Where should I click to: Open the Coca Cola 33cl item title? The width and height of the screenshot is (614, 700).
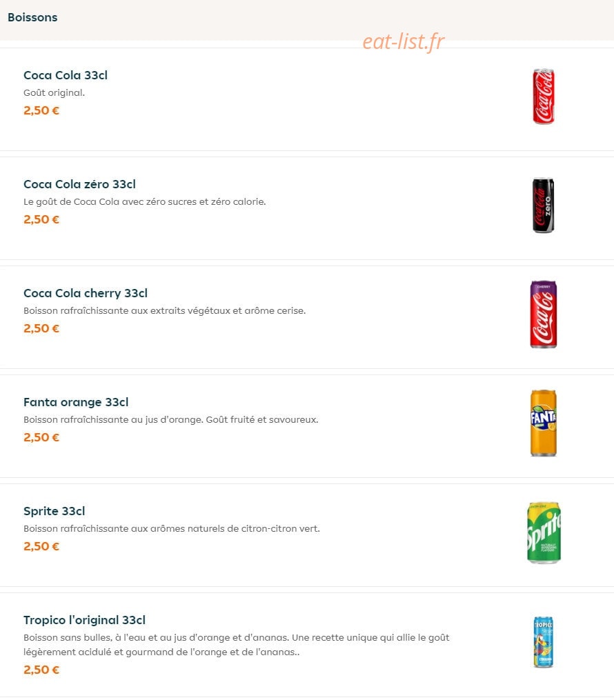pos(66,75)
